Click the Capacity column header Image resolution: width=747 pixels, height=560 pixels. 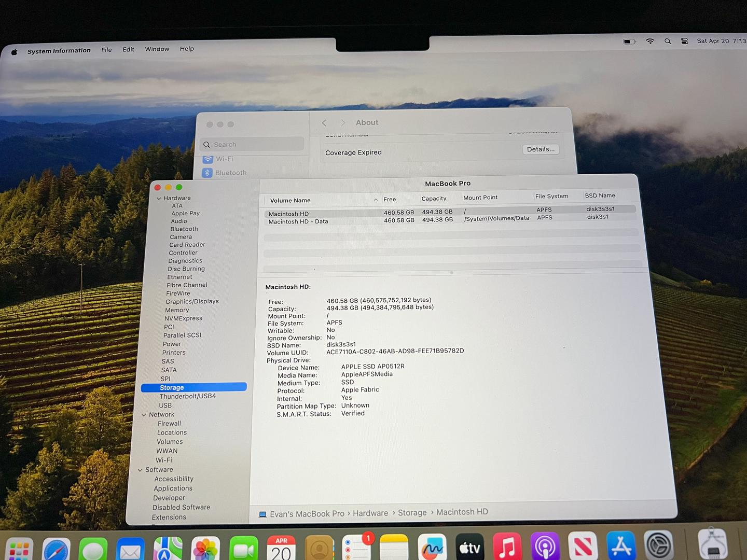pyautogui.click(x=434, y=199)
